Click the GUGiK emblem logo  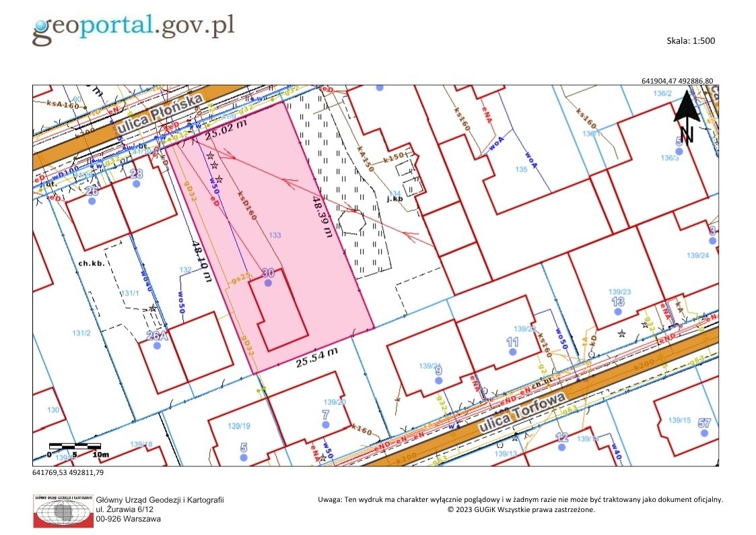(63, 511)
